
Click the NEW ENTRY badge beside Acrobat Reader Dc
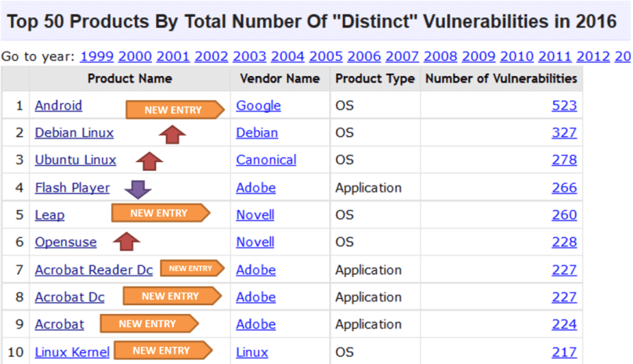(192, 268)
